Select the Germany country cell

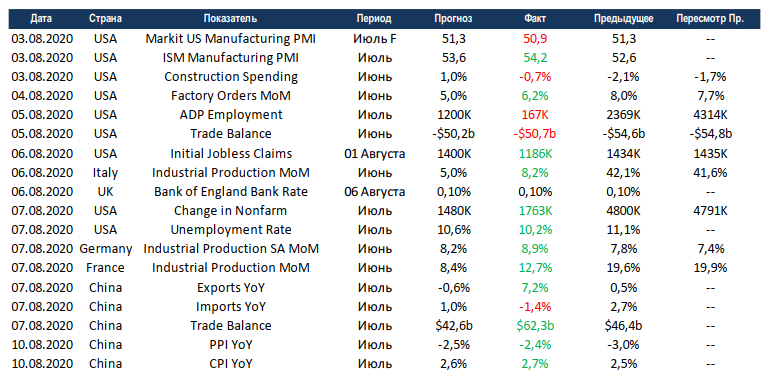point(105,249)
